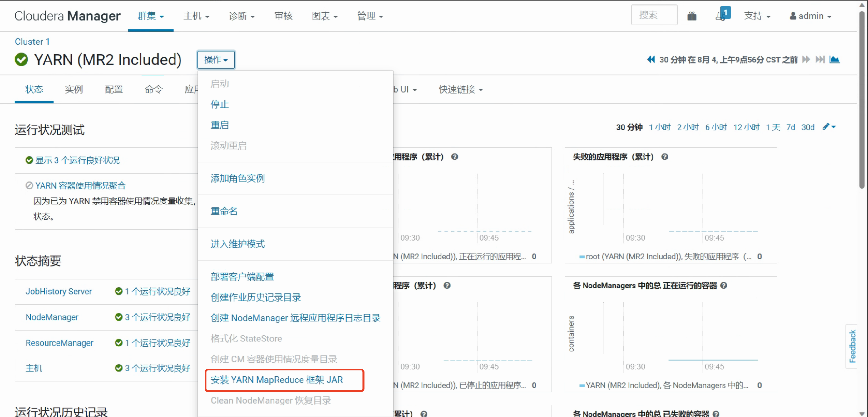Viewport: 868px width, 417px height.
Task: Click green check icon in ResourceManager row
Action: pos(119,343)
